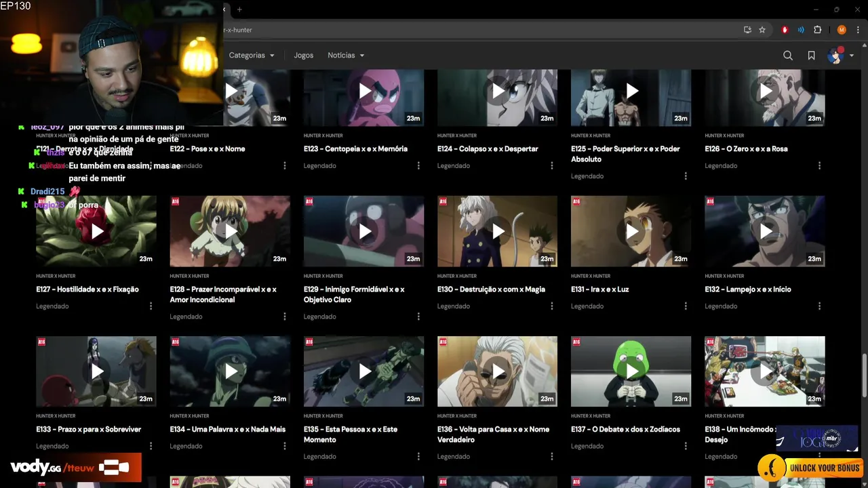Screen dimensions: 868x488
Task: Open title link E126 - O Zero x e x a Rosa
Action: pyautogui.click(x=746, y=148)
